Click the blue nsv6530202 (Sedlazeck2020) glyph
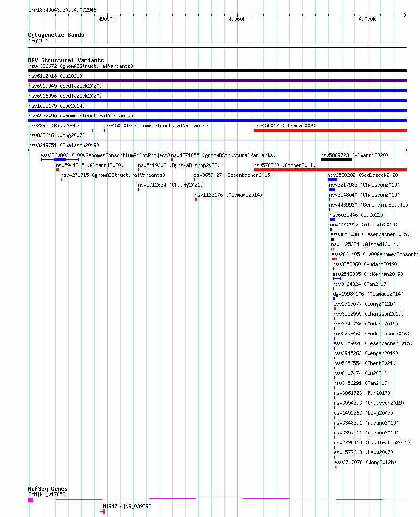 coord(332,180)
